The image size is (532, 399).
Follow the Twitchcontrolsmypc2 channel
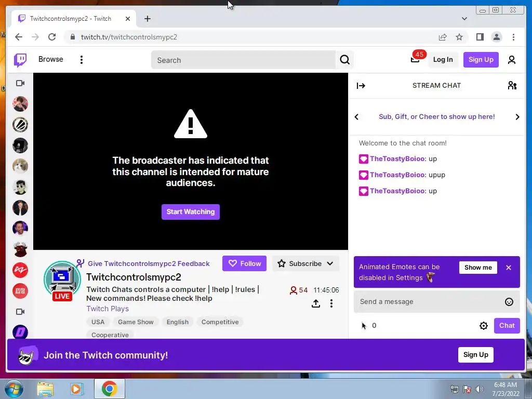pos(244,263)
